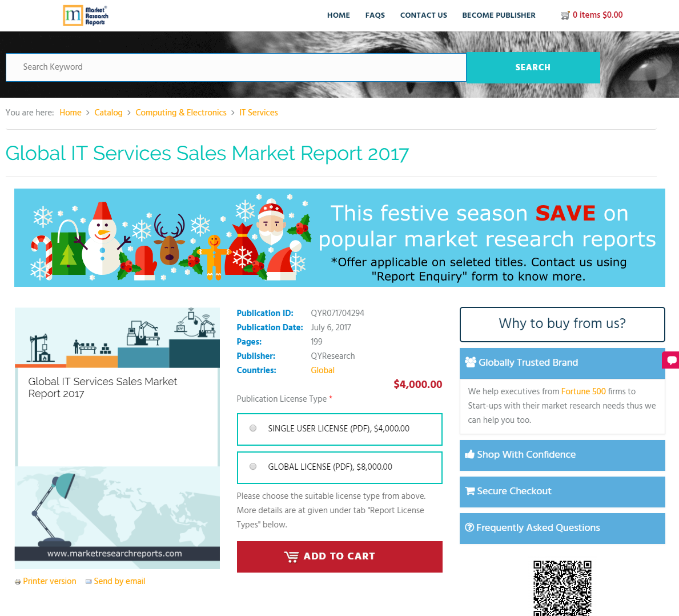The image size is (679, 616).
Task: Click the festive season SAVE banner
Action: coord(339,238)
